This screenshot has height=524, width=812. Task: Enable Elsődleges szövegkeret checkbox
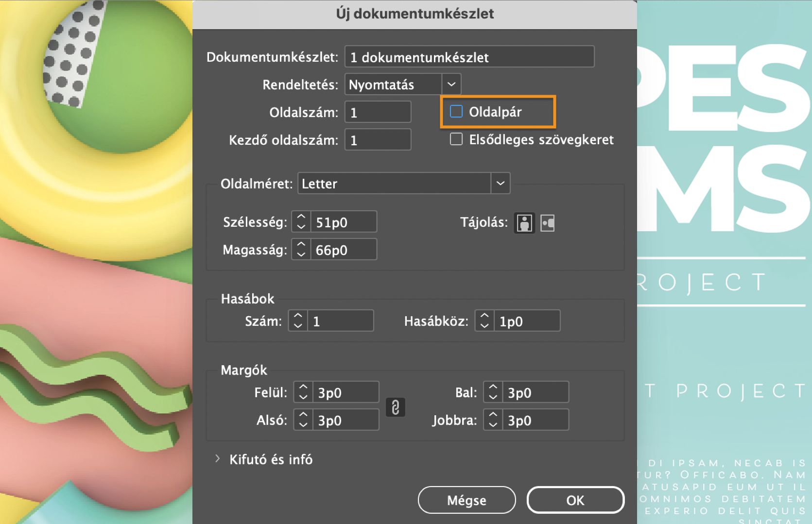click(456, 139)
